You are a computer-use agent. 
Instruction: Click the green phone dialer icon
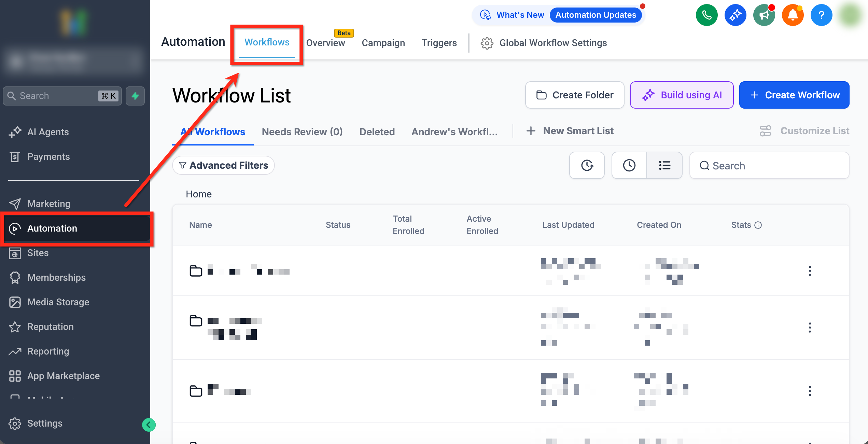706,15
